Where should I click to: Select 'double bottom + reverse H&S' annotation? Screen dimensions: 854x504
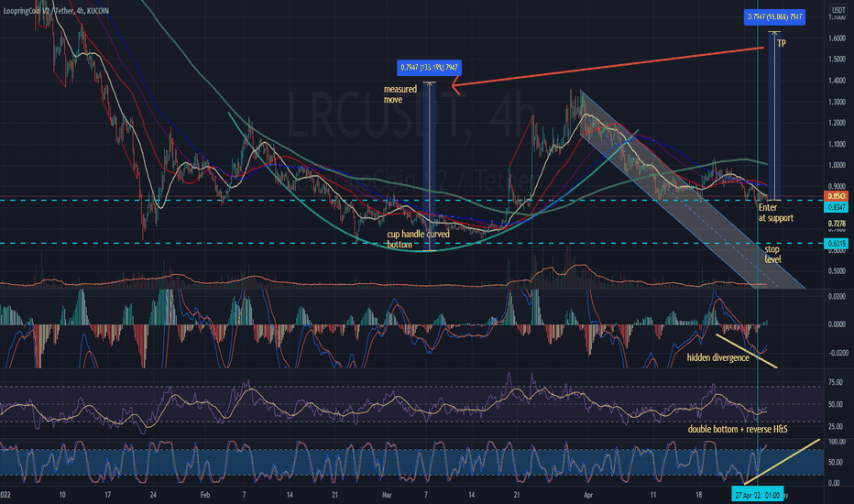point(738,430)
